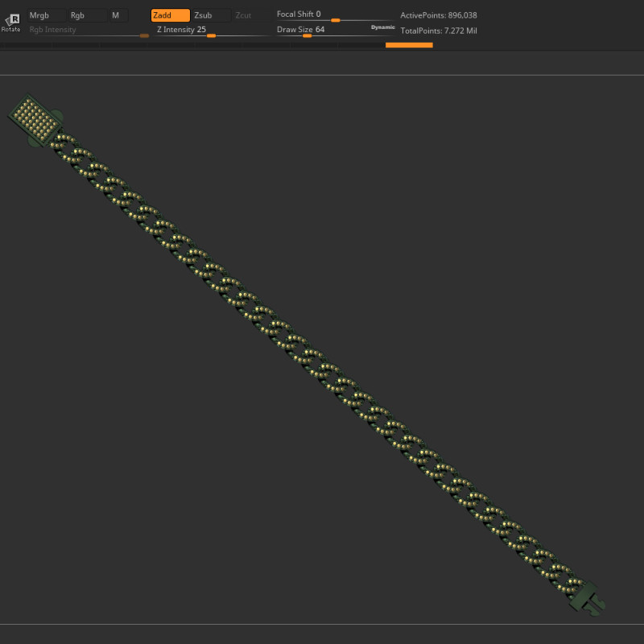644x644 pixels.
Task: Toggle the Rgb color mode
Action: point(85,14)
